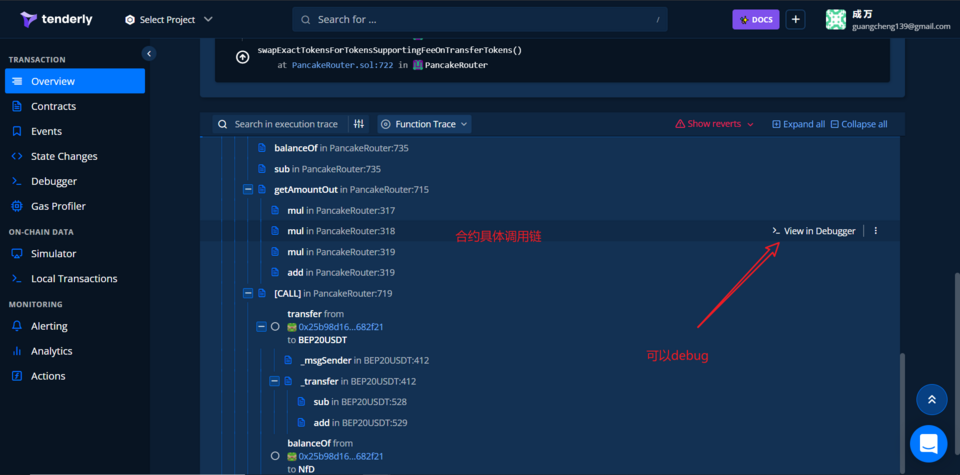Click the plus button beside DOCS
960x475 pixels.
tap(795, 20)
